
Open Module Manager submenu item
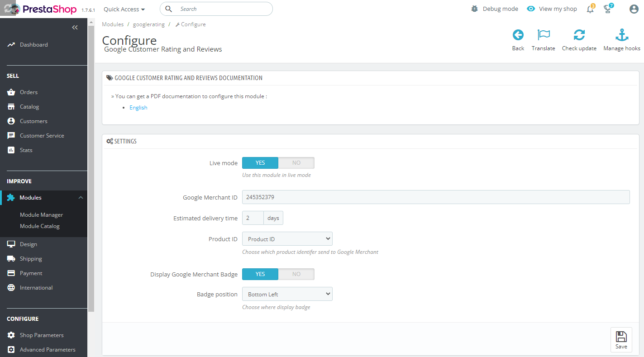pos(41,214)
